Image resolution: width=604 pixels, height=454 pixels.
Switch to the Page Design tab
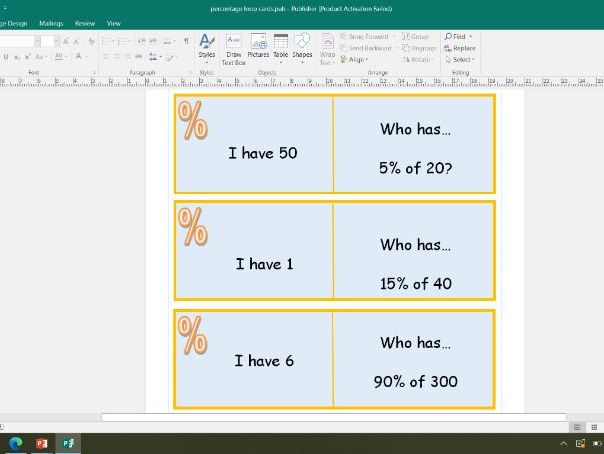(13, 23)
